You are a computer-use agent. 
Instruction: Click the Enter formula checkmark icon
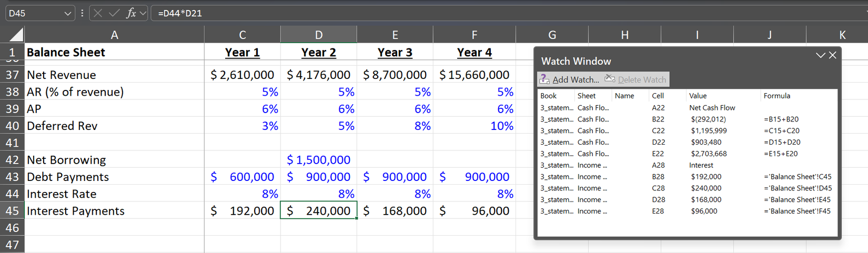coord(114,13)
